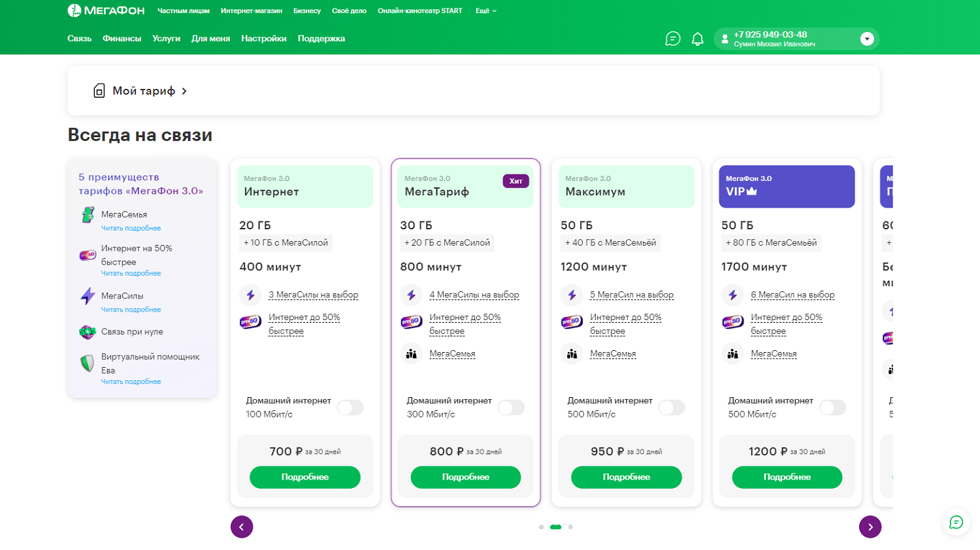Open the Настройки menu
Viewport: 980px width, 550px height.
pyautogui.click(x=264, y=39)
